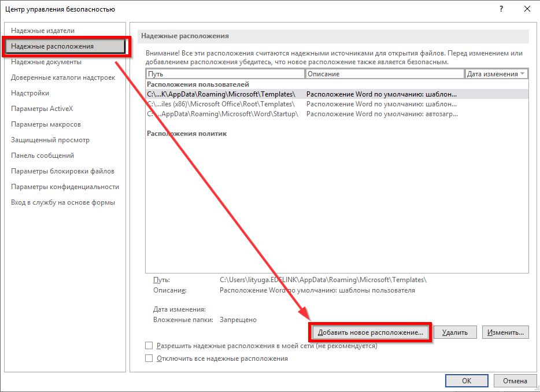Open the Защищенный просмотр category
This screenshot has height=392, width=540.
[x=50, y=140]
